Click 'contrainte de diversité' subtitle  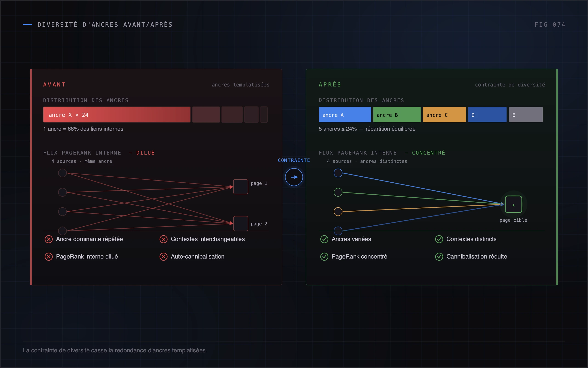point(510,85)
